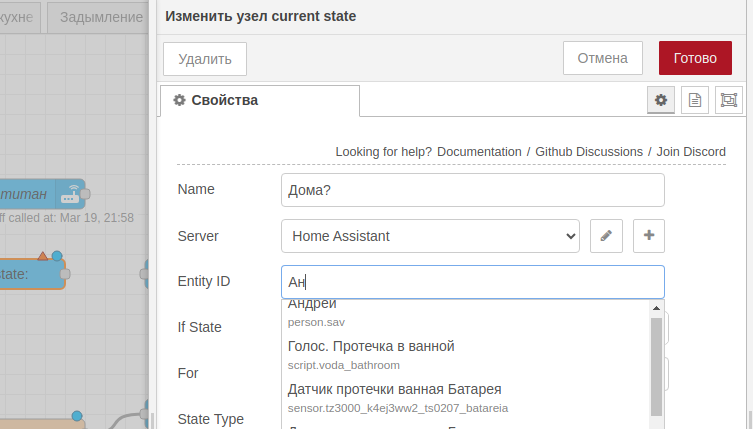Switch to the Свойства tab
The height and width of the screenshot is (429, 753).
(x=259, y=100)
